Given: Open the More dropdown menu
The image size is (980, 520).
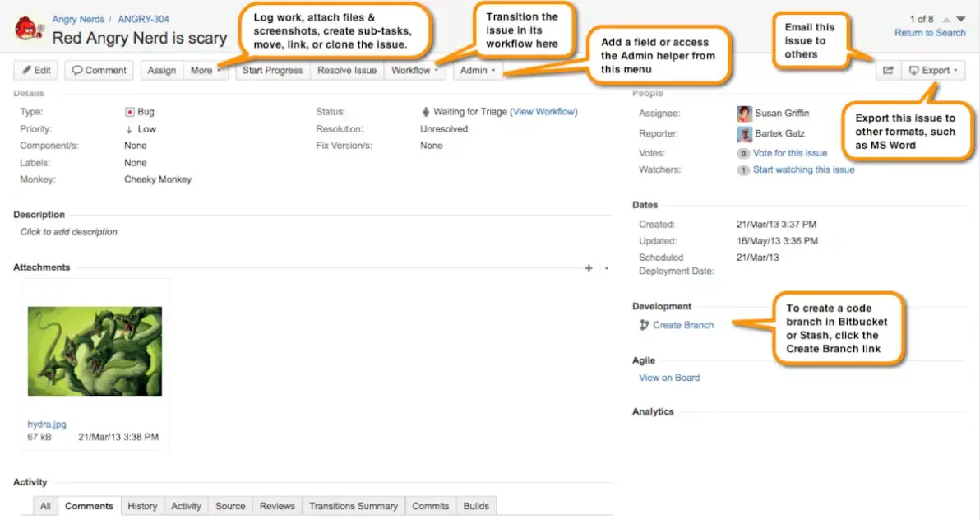Looking at the screenshot, I should (x=206, y=70).
